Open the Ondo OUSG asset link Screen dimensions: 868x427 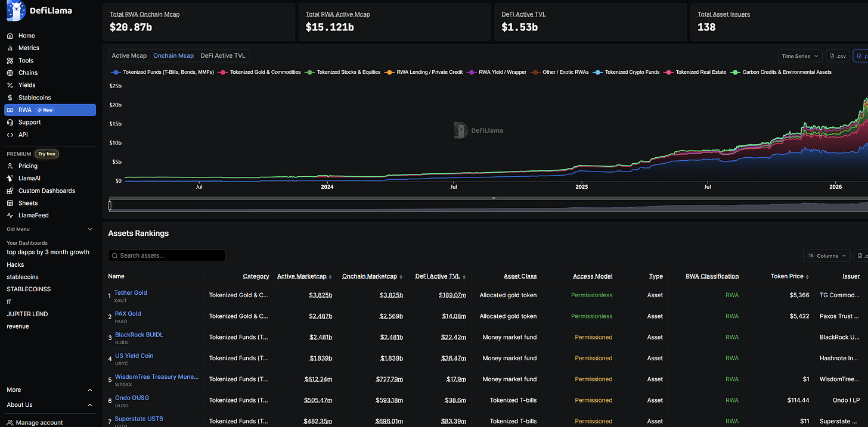(x=132, y=398)
